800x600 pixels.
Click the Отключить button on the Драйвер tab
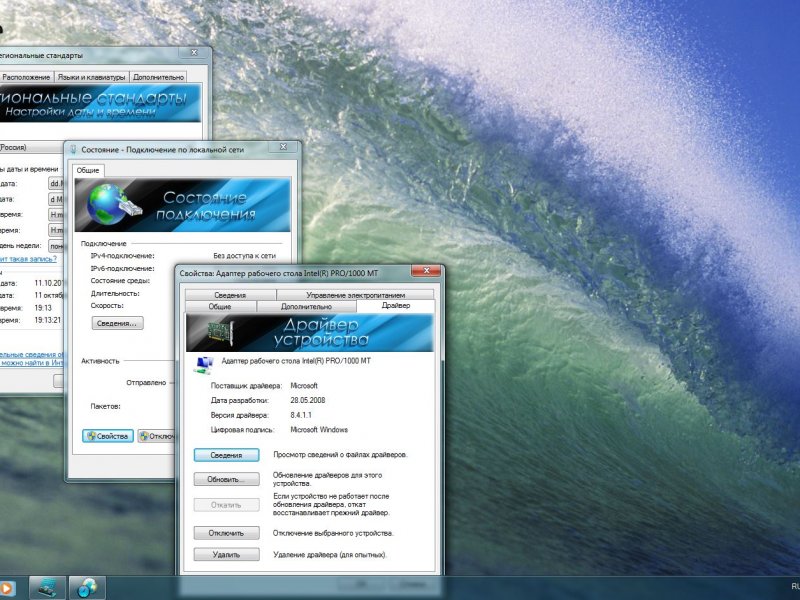pyautogui.click(x=227, y=533)
